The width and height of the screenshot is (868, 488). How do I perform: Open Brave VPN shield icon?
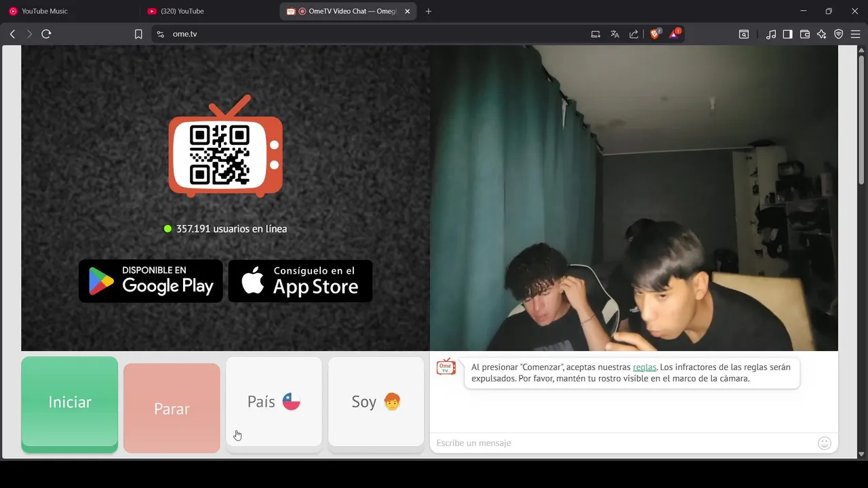839,34
